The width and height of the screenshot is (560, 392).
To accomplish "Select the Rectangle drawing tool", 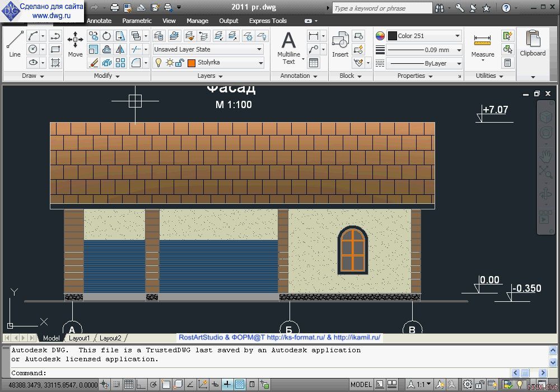I will (55, 49).
